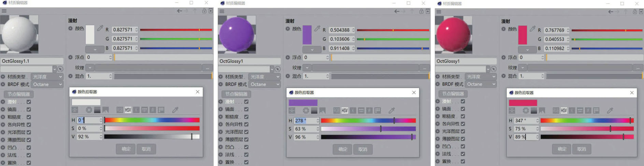Choose color wheel mode in white color picker
Image resolution: width=644 pixels, height=166 pixels.
click(89, 110)
